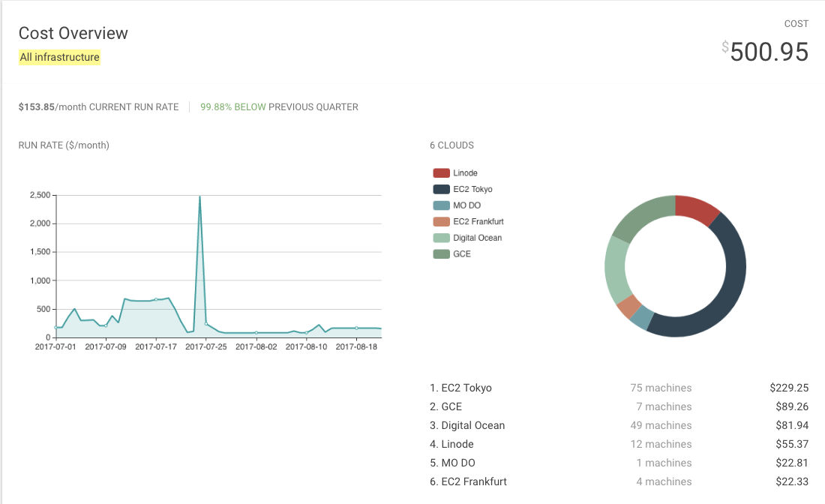The height and width of the screenshot is (504, 825).
Task: Click the Linode red legend swatch
Action: 441,173
